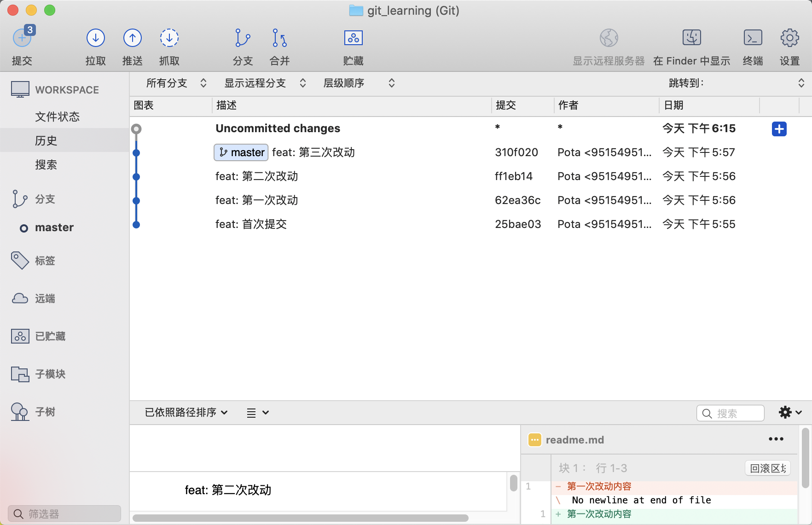Open the Settings (设置) gear icon

coord(790,38)
